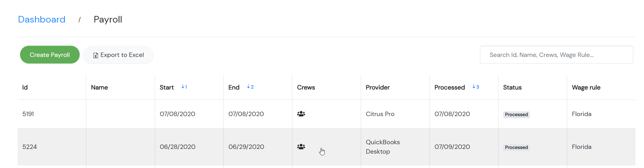The width and height of the screenshot is (644, 168).
Task: Export the payroll list to Excel
Action: (x=118, y=55)
